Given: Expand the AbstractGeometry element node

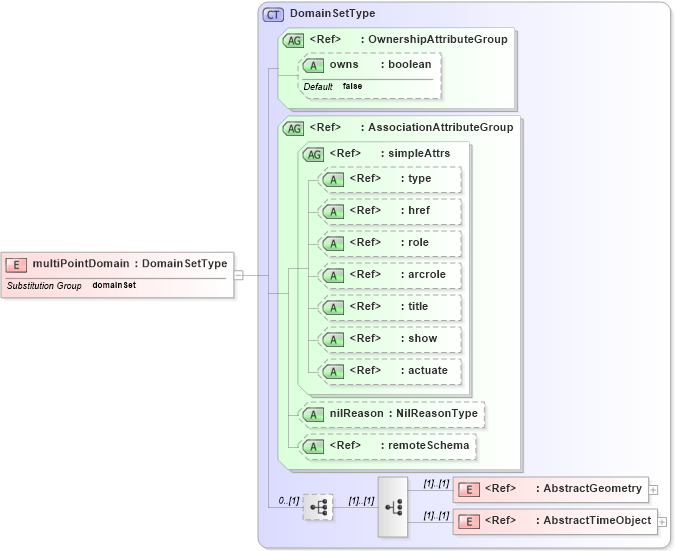Looking at the screenshot, I should pyautogui.click(x=653, y=490).
